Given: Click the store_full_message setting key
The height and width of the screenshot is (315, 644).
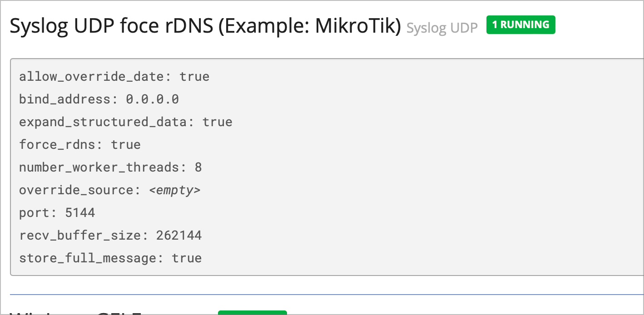Looking at the screenshot, I should pyautogui.click(x=87, y=258).
